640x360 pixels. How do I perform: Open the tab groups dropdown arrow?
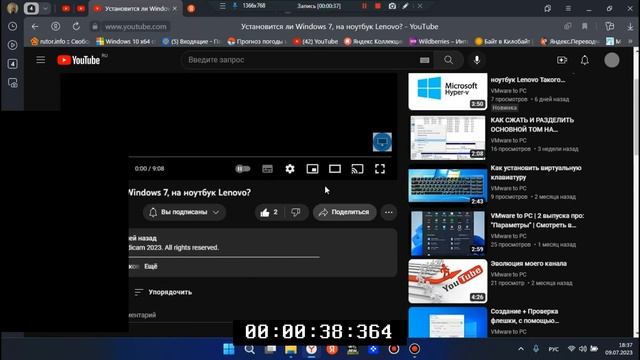tap(45, 9)
